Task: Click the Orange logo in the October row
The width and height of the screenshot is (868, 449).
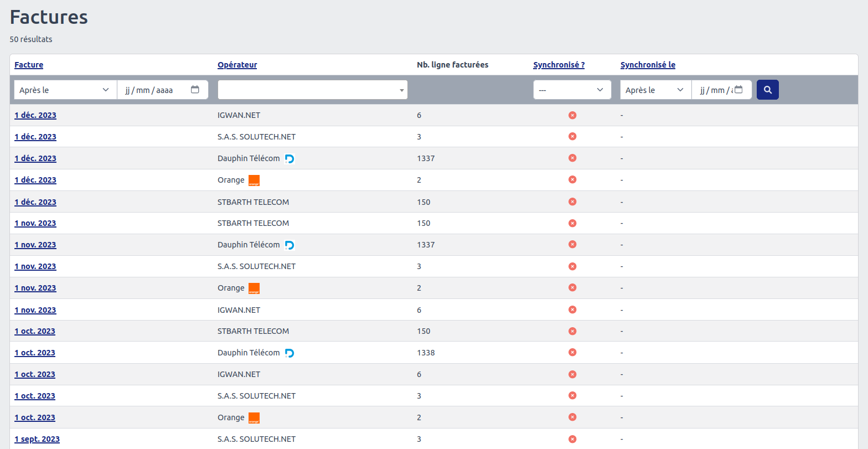Action: coord(254,418)
